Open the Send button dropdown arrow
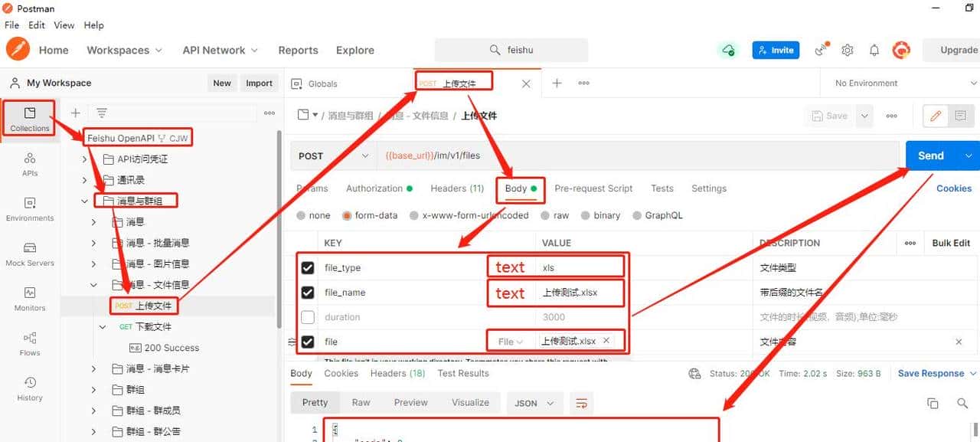 (x=969, y=156)
